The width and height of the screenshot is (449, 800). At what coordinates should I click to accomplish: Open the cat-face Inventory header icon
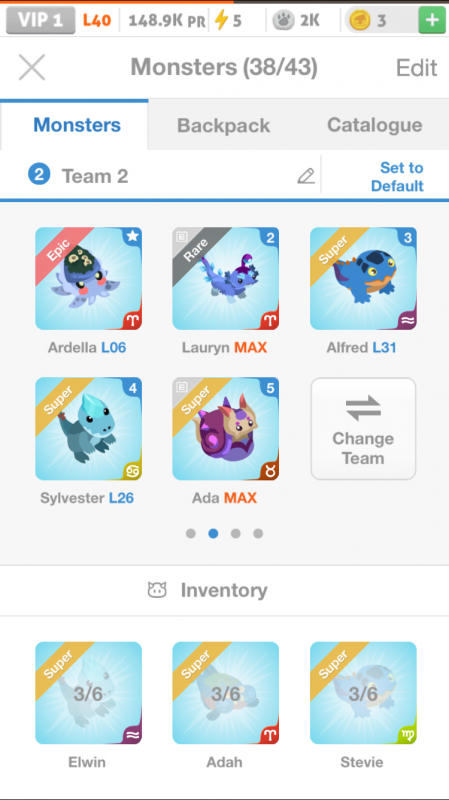tap(157, 590)
